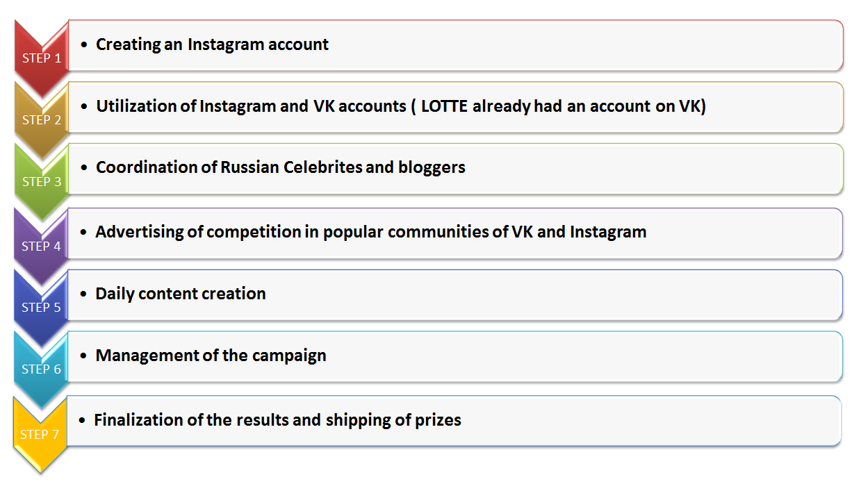This screenshot has width=868, height=484.
Task: Click the green STEP 3 chevron arrow
Action: click(x=41, y=182)
